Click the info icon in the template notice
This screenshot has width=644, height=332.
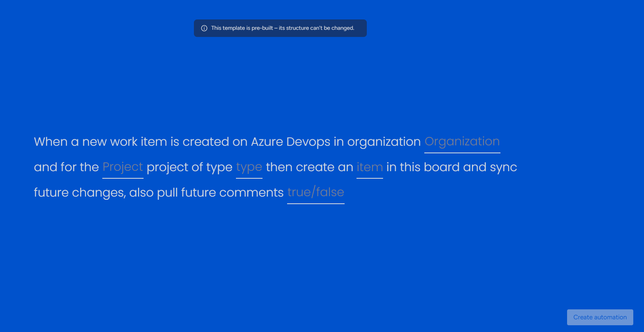(204, 28)
